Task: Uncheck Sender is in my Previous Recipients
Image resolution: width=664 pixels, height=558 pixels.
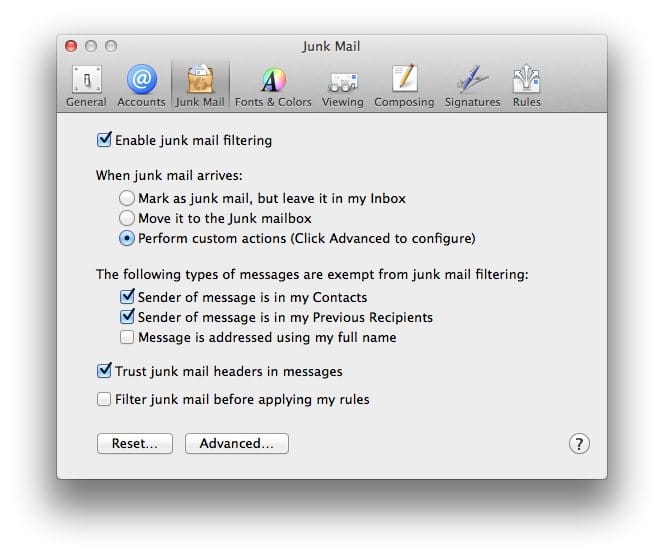Action: (x=127, y=317)
